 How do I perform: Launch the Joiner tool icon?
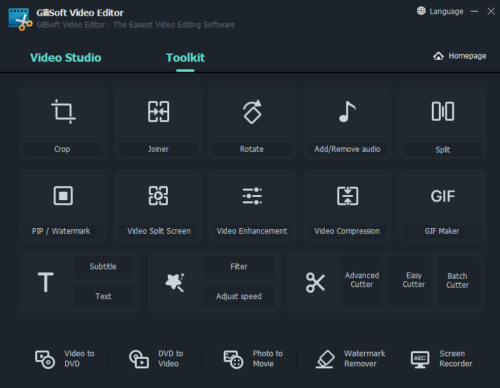pos(158,111)
